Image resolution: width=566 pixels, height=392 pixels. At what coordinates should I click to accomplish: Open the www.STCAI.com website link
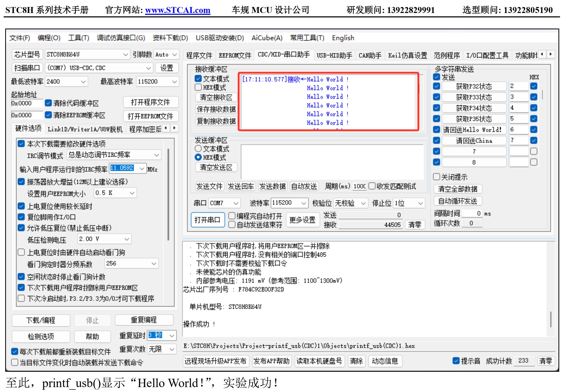coord(178,10)
